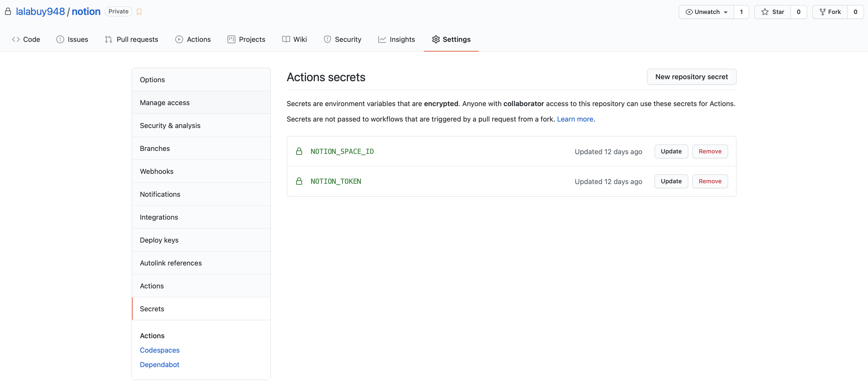Remove the NOTION_SPACE_ID secret
868x391 pixels.
point(710,151)
